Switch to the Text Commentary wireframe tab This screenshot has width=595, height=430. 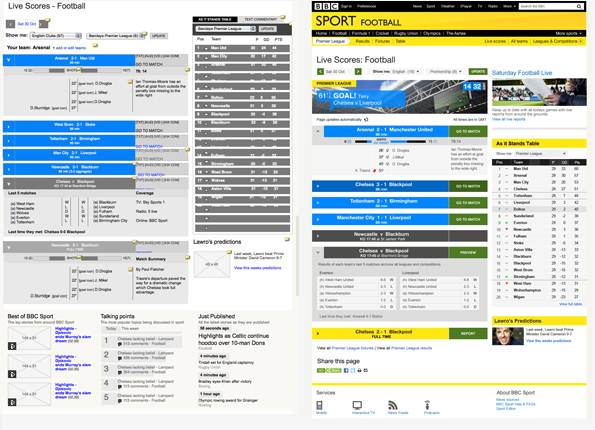(x=260, y=19)
